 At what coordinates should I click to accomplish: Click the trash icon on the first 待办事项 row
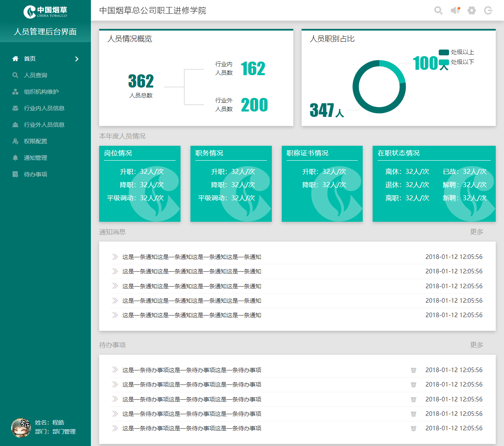[414, 370]
